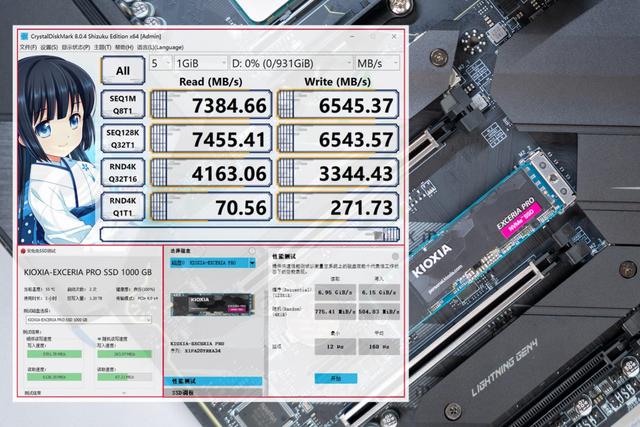Open the test count dropdown showing 5
This screenshot has height=427, width=640.
(160, 63)
